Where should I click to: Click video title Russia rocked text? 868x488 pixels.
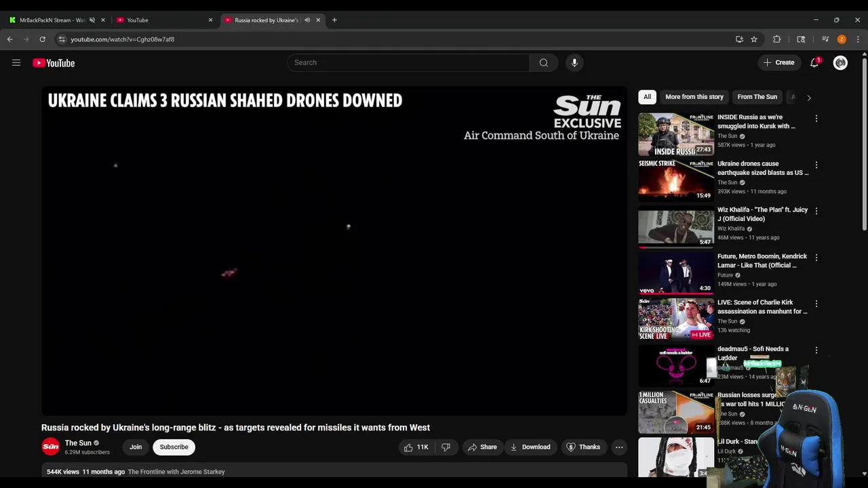coord(235,428)
